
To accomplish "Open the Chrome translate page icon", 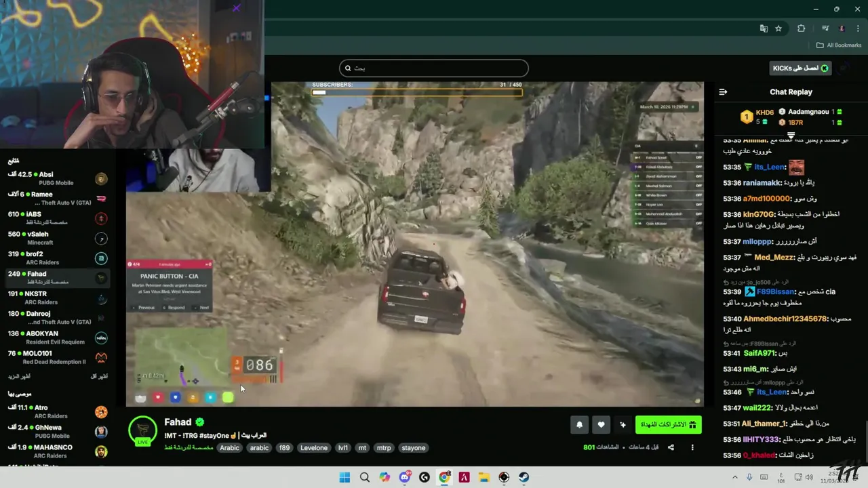I will coord(764,28).
